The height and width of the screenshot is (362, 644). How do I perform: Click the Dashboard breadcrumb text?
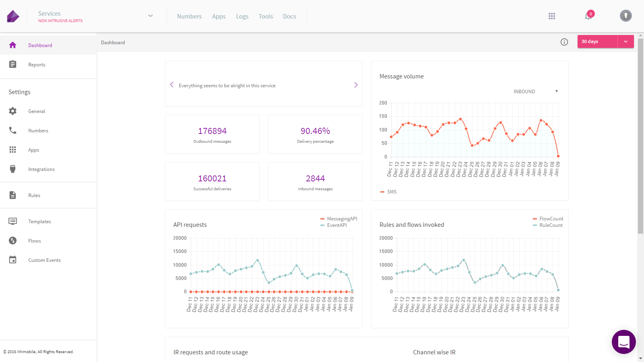(x=113, y=42)
